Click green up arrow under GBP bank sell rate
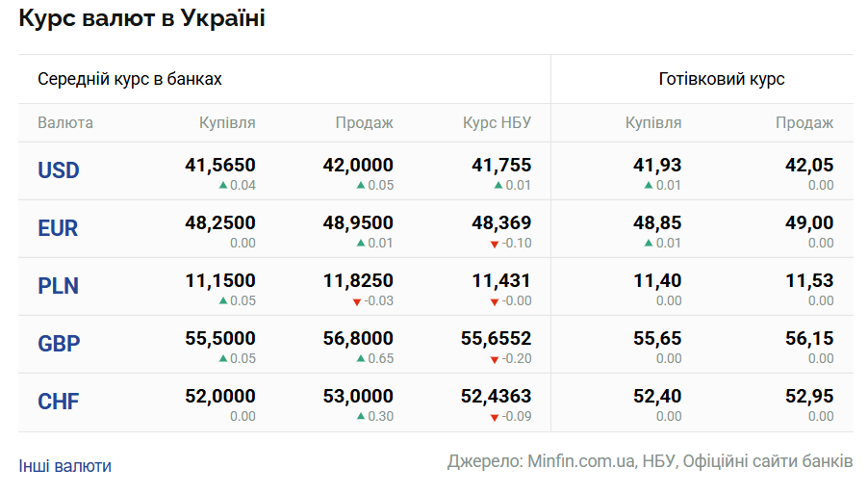This screenshot has height=494, width=868. coord(360,358)
